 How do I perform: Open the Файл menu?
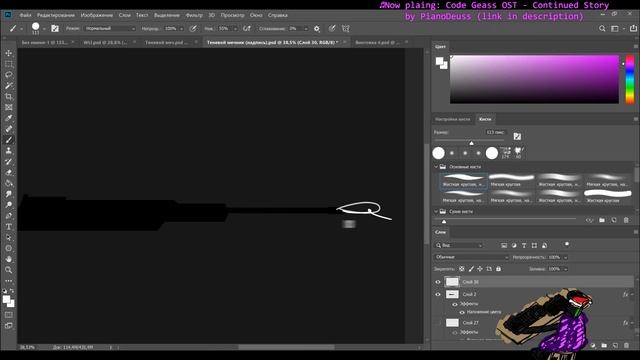[25, 15]
